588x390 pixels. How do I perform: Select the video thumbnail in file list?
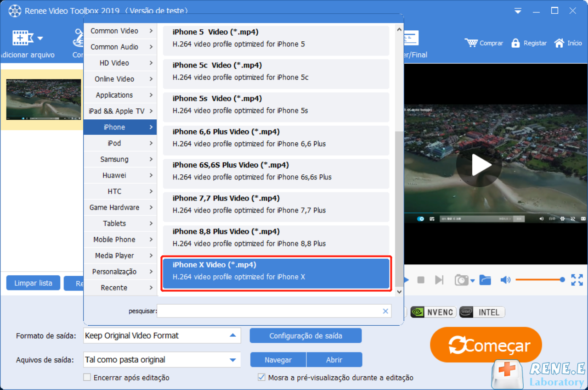pos(44,100)
